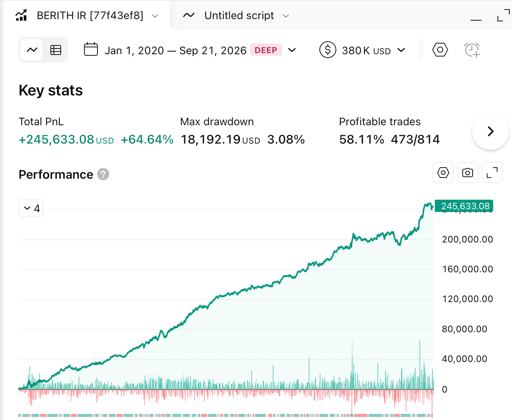This screenshot has height=420, width=512.
Task: Take a snapshot of Performance chart
Action: point(468,173)
